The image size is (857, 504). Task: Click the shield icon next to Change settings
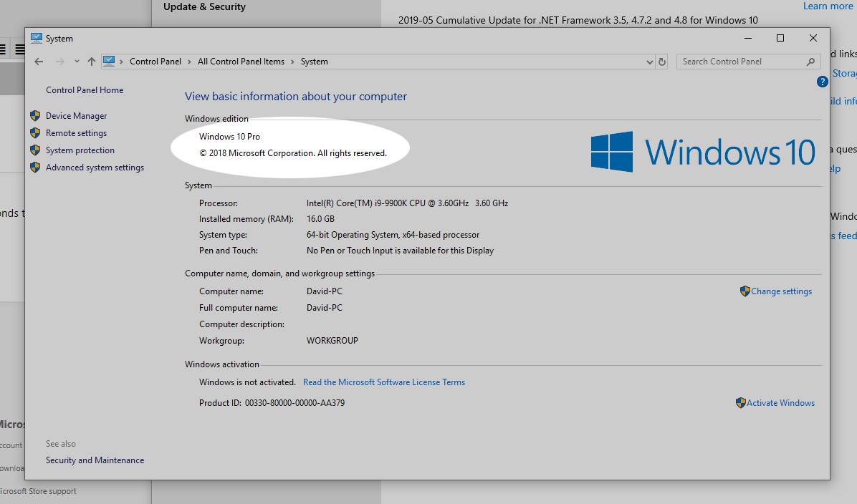(x=745, y=291)
